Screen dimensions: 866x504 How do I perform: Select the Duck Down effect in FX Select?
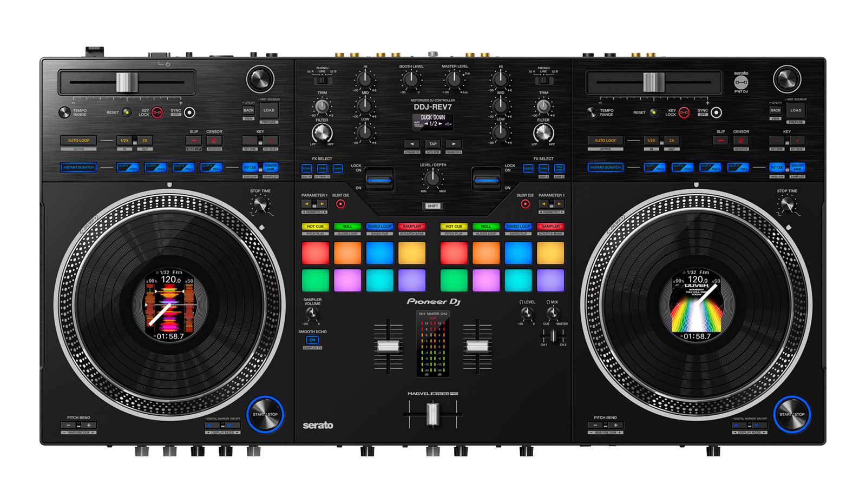pos(559,169)
